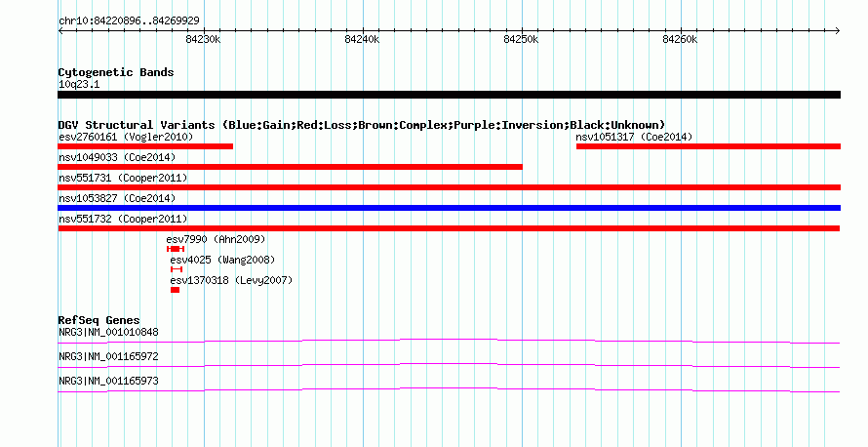Click the chr10:84220896..84269929 coordinate text
This screenshot has height=447, width=868.
(129, 21)
